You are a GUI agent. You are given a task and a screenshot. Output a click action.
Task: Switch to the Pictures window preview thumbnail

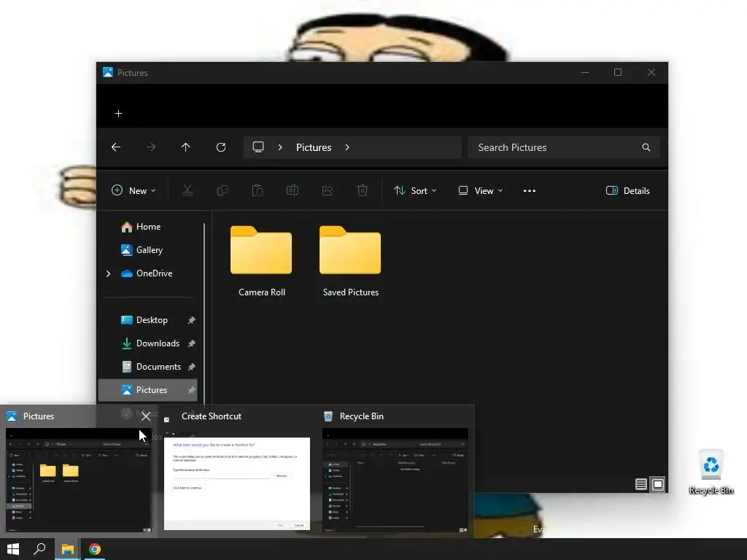tap(79, 480)
